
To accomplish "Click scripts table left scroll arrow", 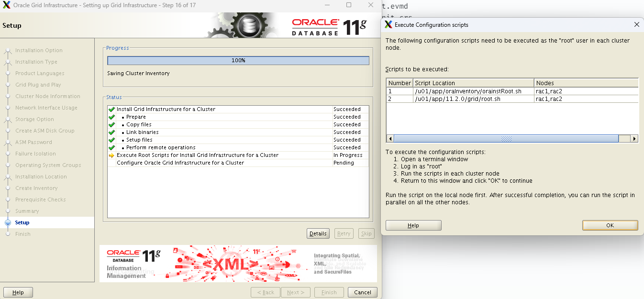I will click(390, 138).
